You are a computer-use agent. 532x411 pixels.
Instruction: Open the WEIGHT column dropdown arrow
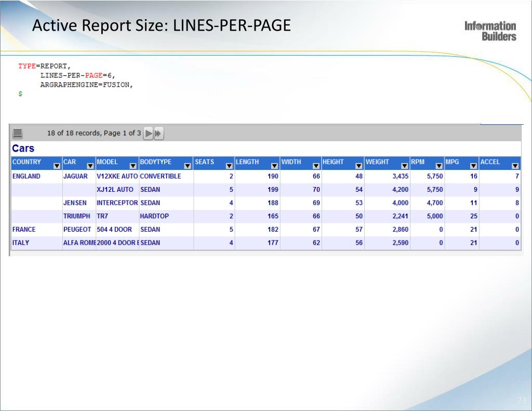pos(404,166)
